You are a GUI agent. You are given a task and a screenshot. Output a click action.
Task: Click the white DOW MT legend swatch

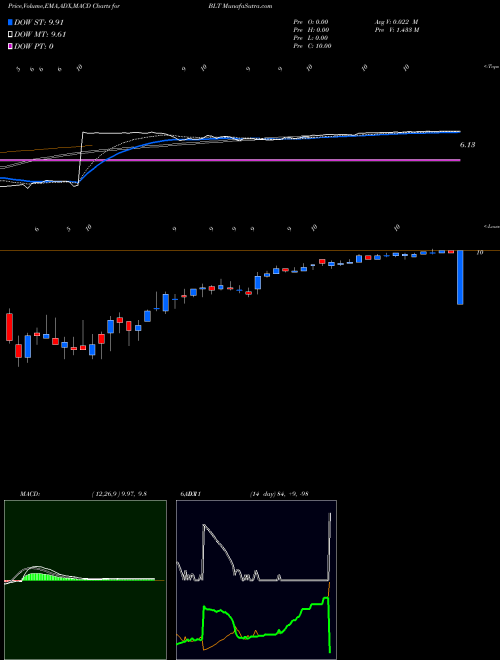point(11,34)
